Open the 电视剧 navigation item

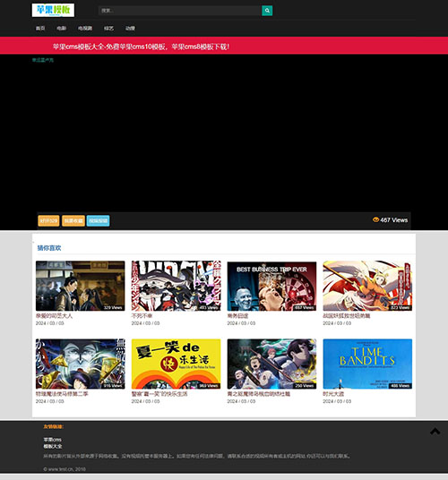(85, 28)
